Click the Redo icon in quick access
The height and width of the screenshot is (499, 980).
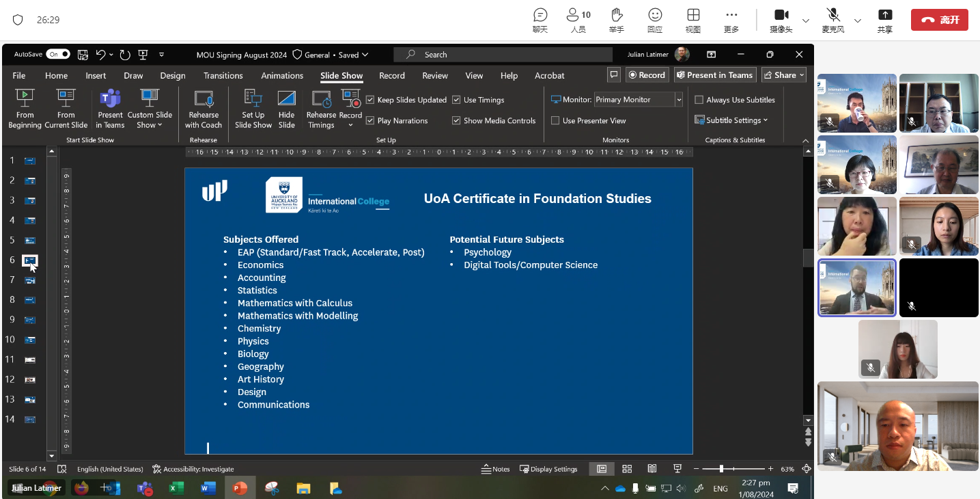point(125,55)
